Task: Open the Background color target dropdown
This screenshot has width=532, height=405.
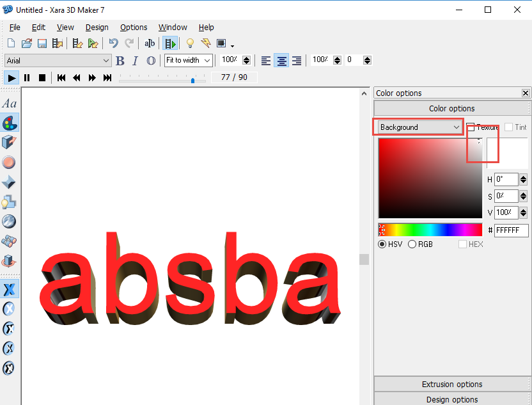Action: [419, 127]
